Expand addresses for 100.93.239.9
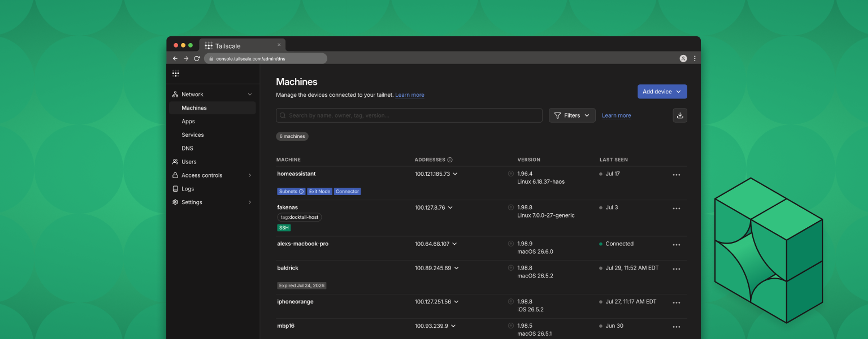This screenshot has width=868, height=339. tap(453, 326)
